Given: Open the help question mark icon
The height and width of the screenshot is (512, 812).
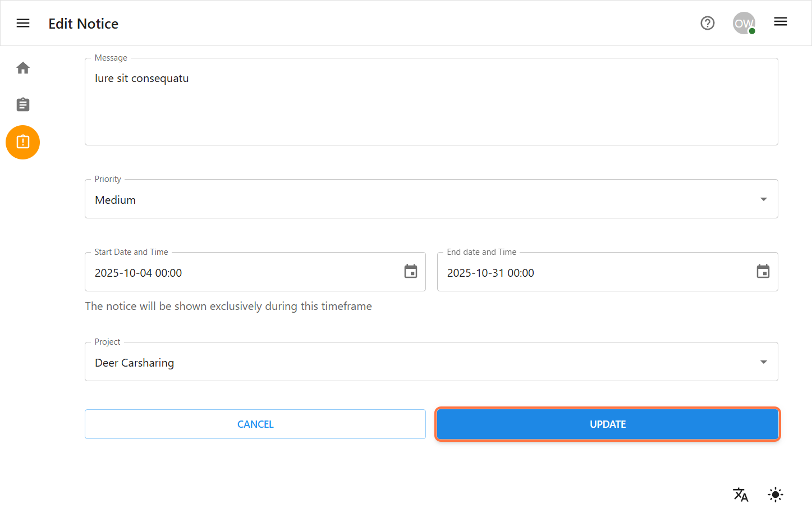Looking at the screenshot, I should click(707, 23).
